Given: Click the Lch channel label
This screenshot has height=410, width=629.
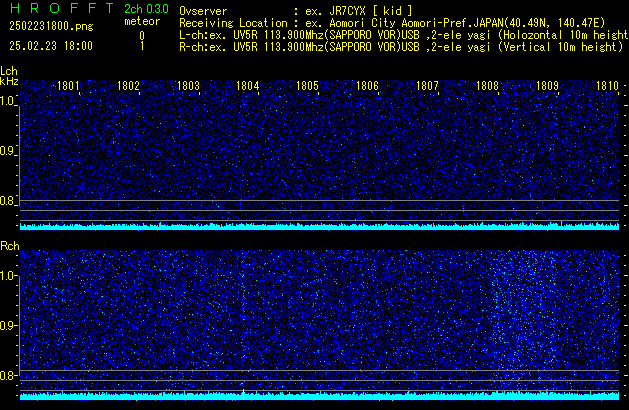Looking at the screenshot, I should (x=9, y=71).
